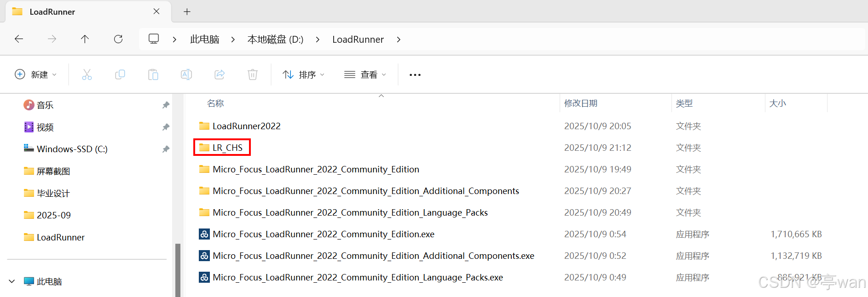Screen dimensions: 868x297
Task: Click pin icon next to 视频
Action: tap(166, 127)
